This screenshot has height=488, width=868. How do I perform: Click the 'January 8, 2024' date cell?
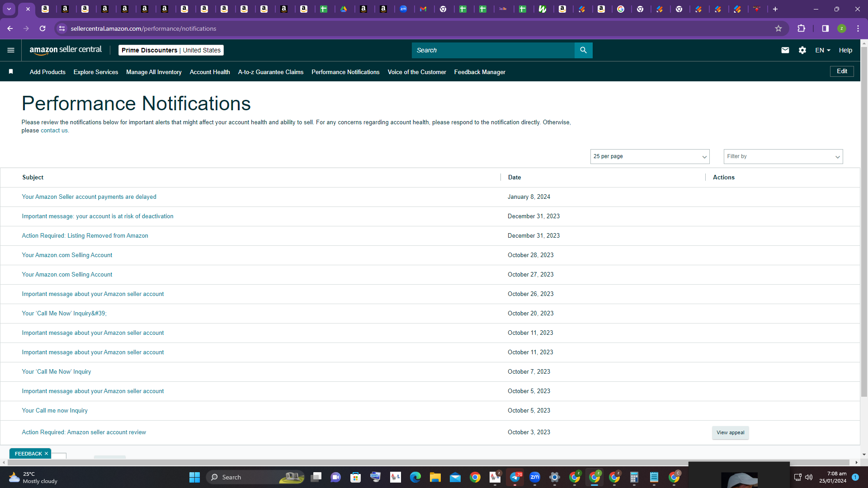tap(529, 197)
